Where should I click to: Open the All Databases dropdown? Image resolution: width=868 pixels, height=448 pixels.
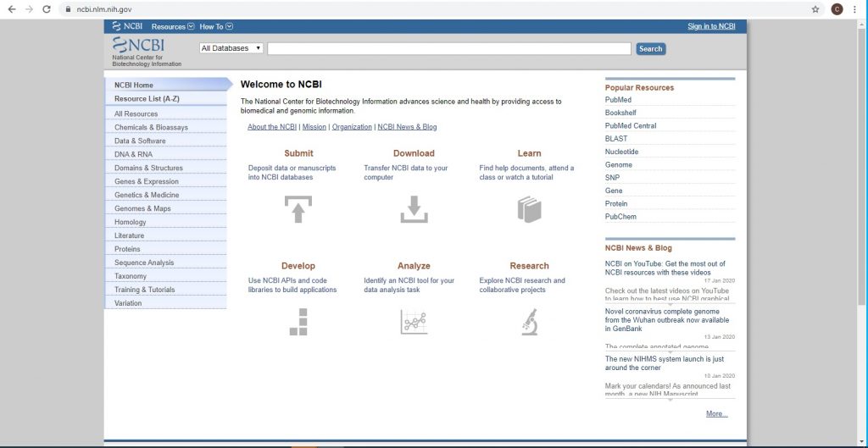tap(231, 48)
